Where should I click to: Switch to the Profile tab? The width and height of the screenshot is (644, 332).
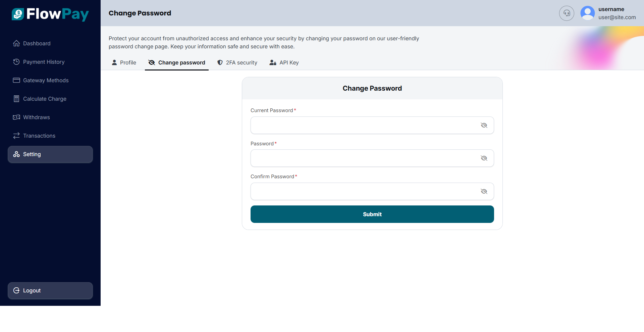tap(124, 62)
